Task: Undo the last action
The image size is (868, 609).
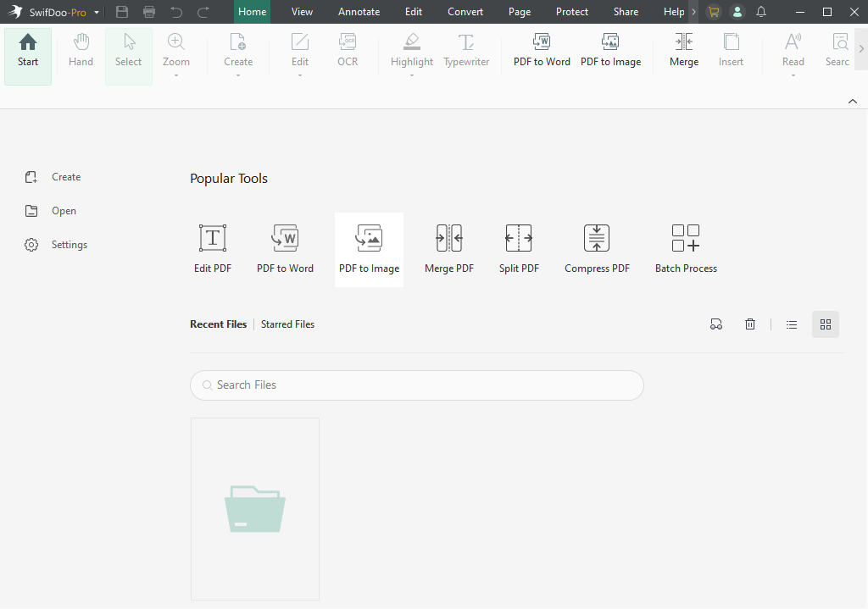Action: coord(176,12)
